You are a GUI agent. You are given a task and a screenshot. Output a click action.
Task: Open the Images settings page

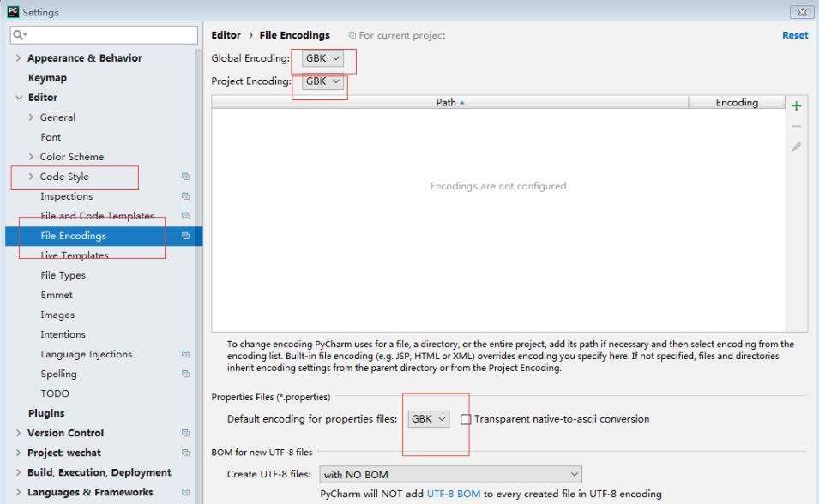pos(57,315)
